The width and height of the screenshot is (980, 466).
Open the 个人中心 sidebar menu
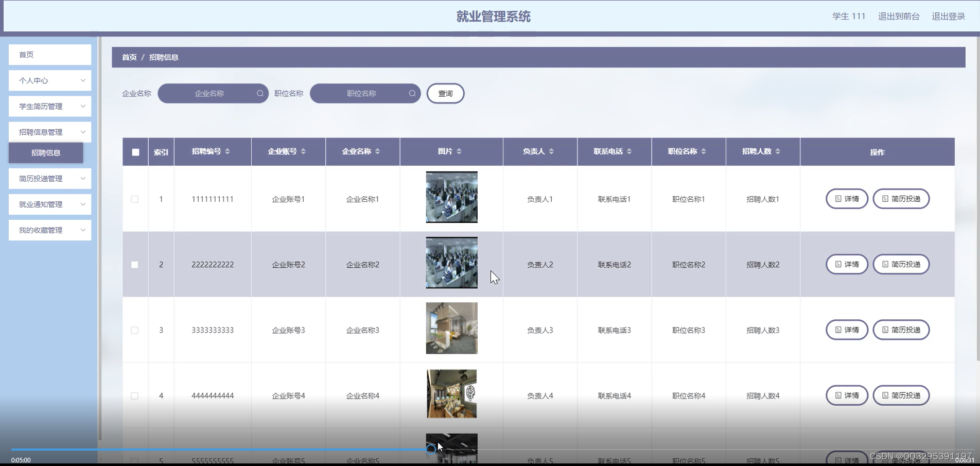tap(50, 80)
